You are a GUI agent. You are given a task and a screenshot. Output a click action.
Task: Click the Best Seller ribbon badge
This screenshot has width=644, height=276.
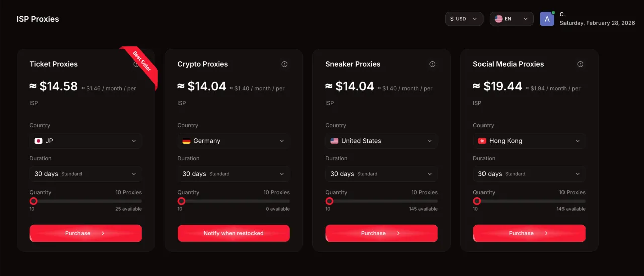coord(142,61)
